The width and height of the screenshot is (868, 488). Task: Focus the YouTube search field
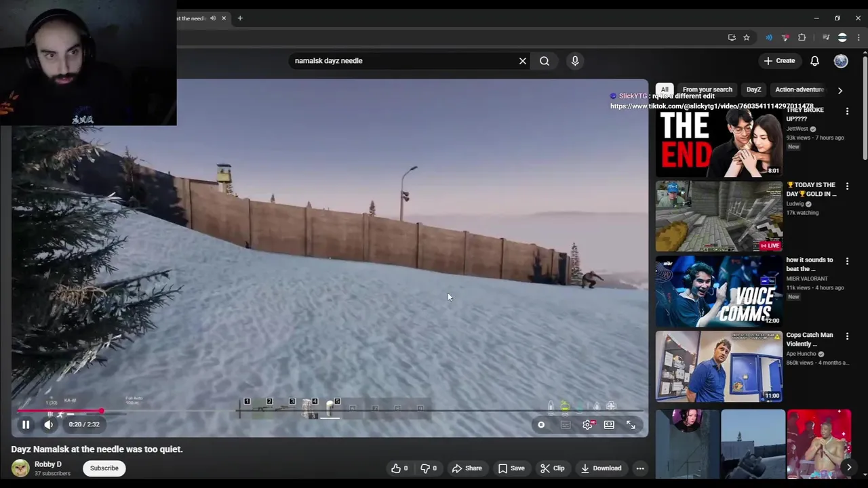coord(403,61)
